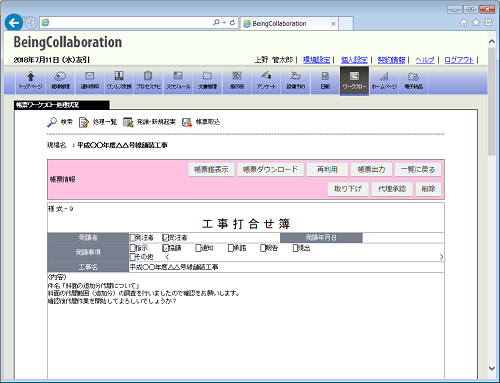The height and width of the screenshot is (383, 500).
Task: Open new blank browser tab
Action: [346, 24]
